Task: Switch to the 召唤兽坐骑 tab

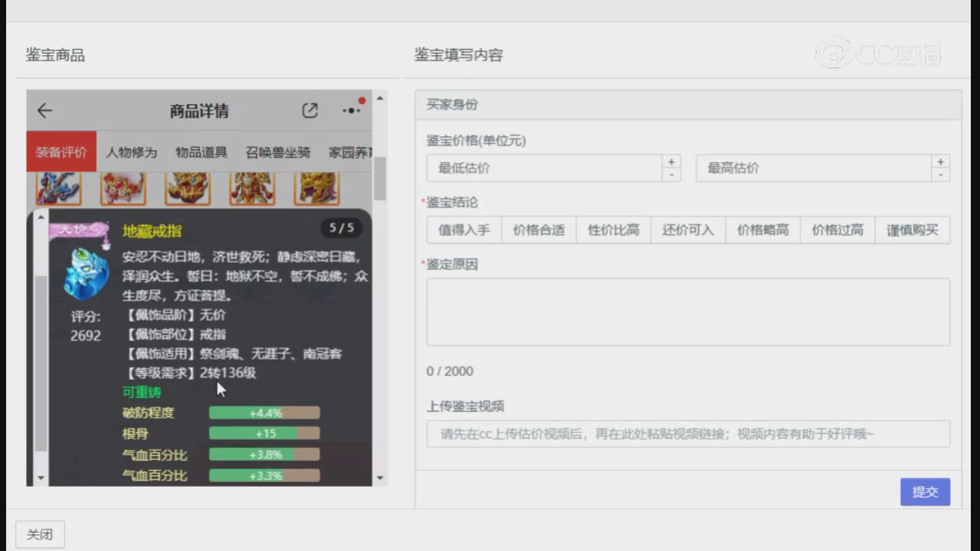Action: pos(278,152)
